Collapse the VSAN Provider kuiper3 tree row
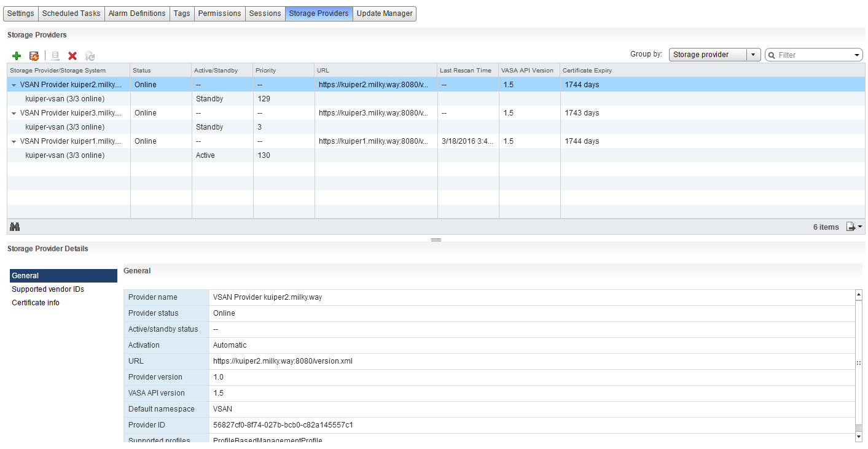Image resolution: width=868 pixels, height=449 pixels. 14,114
